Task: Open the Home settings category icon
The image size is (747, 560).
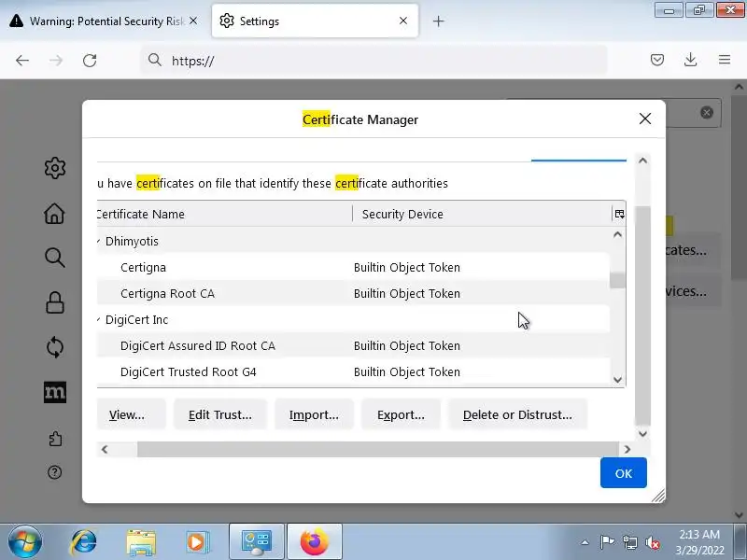Action: (x=55, y=214)
